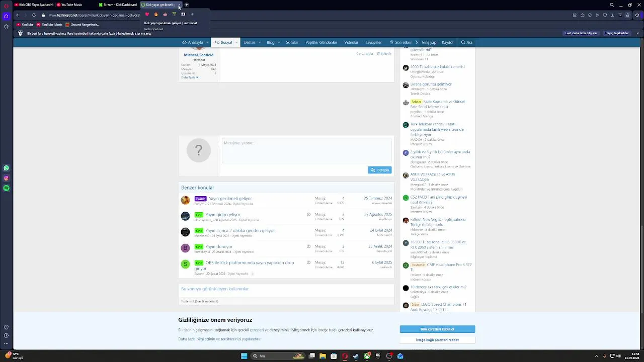Open heart icon at sidebar bottom
The image size is (644, 362).
[x=6, y=327]
